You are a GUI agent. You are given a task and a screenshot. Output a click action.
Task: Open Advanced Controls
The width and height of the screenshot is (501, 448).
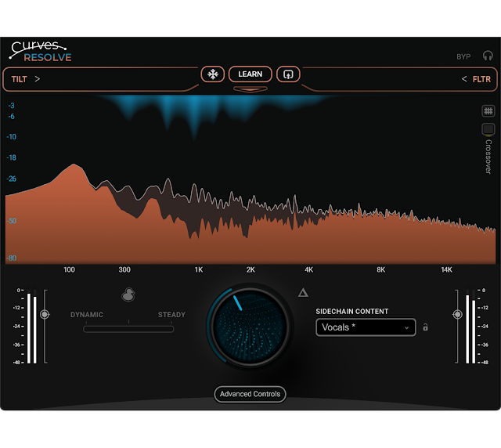(250, 394)
